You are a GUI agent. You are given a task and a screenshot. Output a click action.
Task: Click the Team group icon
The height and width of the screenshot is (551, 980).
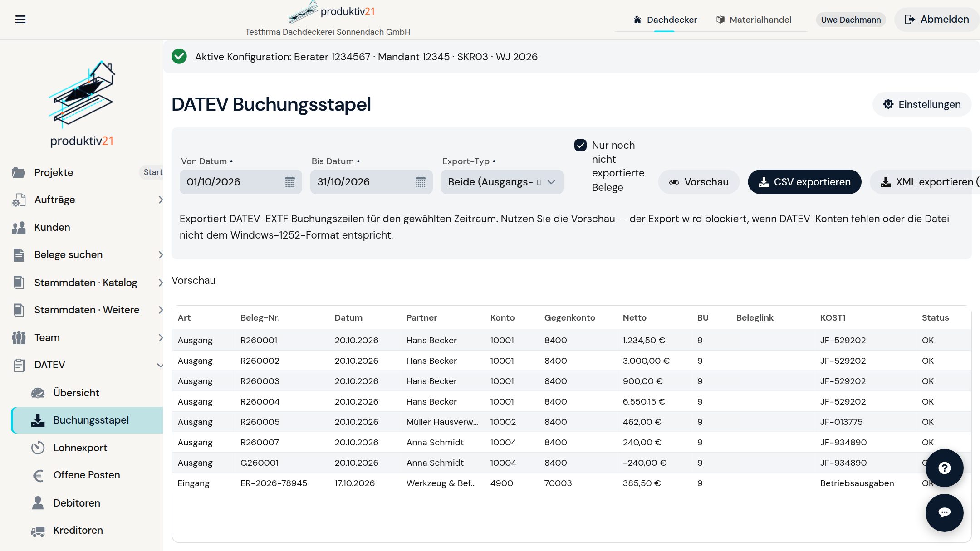click(x=19, y=338)
